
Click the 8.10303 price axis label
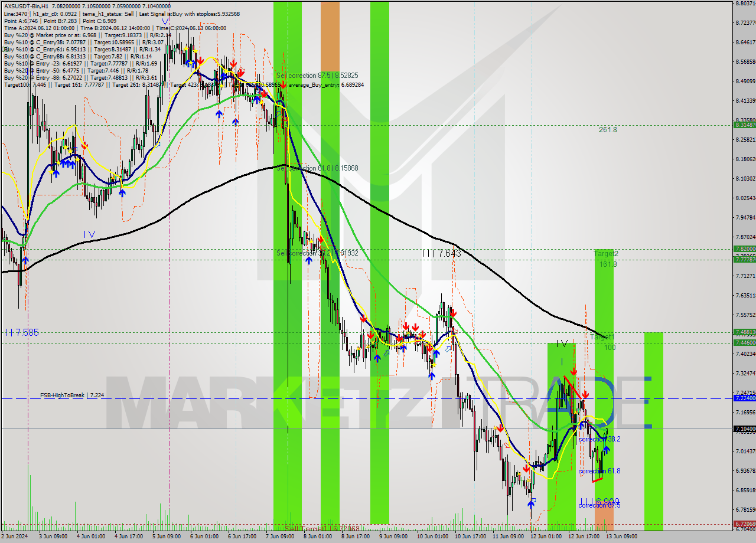(745, 179)
